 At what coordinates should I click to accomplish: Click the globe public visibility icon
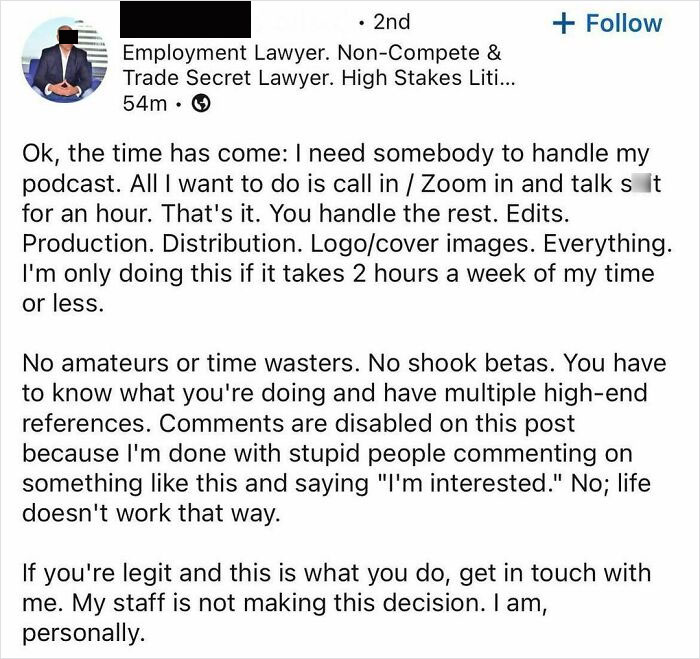tap(201, 103)
